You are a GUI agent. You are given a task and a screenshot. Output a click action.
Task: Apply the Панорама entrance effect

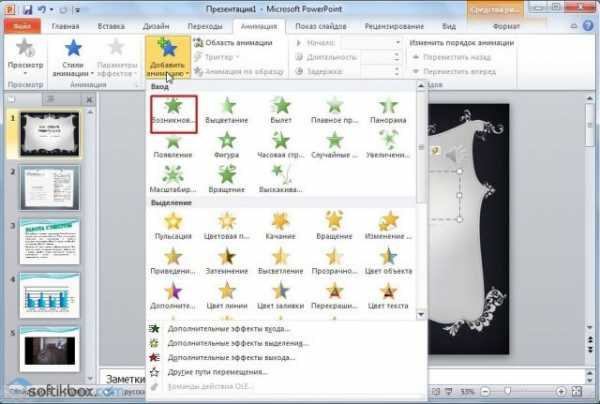click(x=388, y=111)
